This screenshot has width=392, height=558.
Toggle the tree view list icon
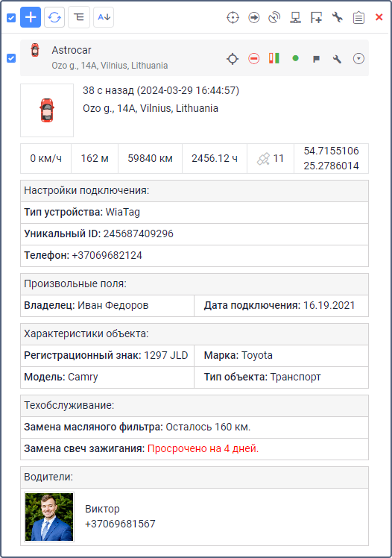79,17
